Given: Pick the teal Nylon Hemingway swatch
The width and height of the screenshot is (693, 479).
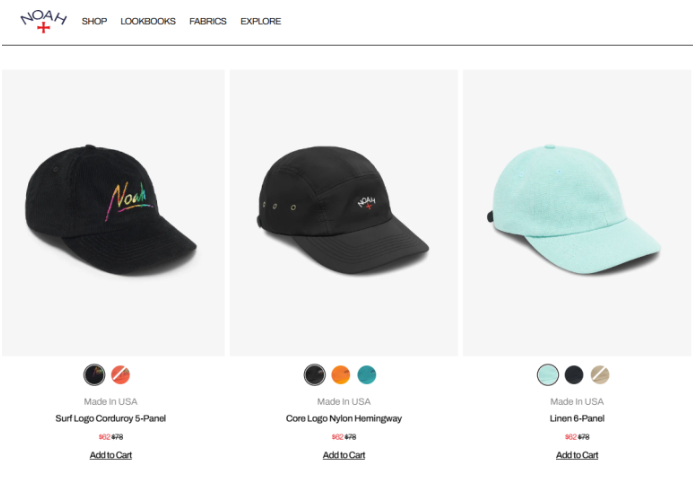Looking at the screenshot, I should pyautogui.click(x=367, y=375).
